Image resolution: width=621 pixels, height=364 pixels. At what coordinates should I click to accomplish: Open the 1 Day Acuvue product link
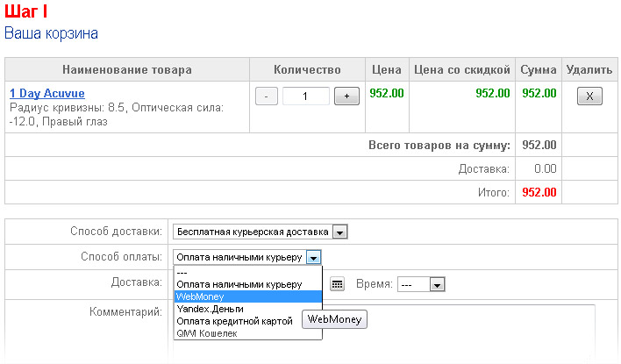pos(47,94)
